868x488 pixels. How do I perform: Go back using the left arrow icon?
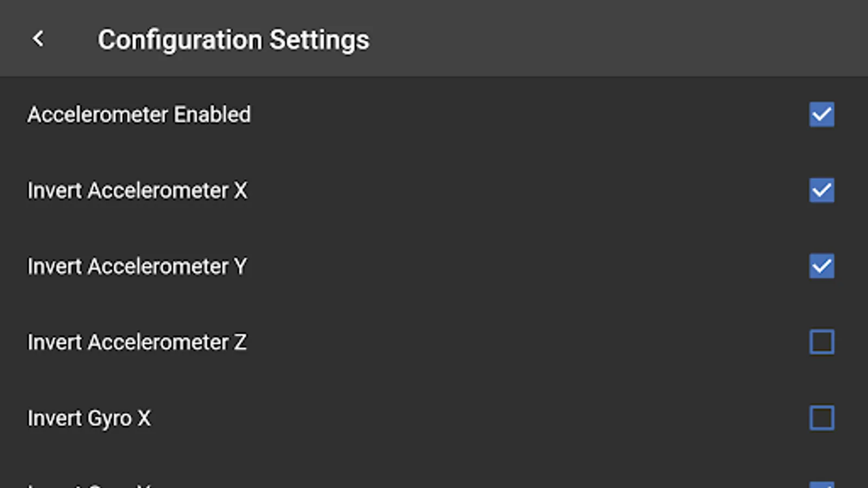coord(38,38)
